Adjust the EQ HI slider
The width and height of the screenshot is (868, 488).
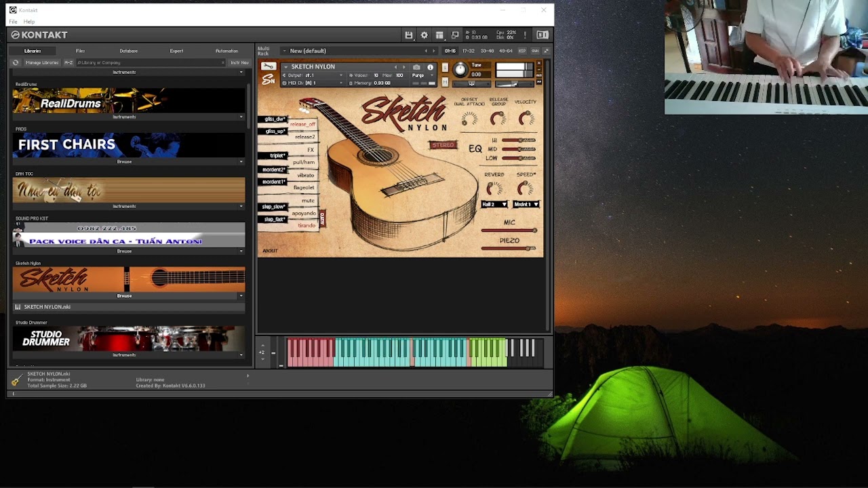(x=519, y=140)
